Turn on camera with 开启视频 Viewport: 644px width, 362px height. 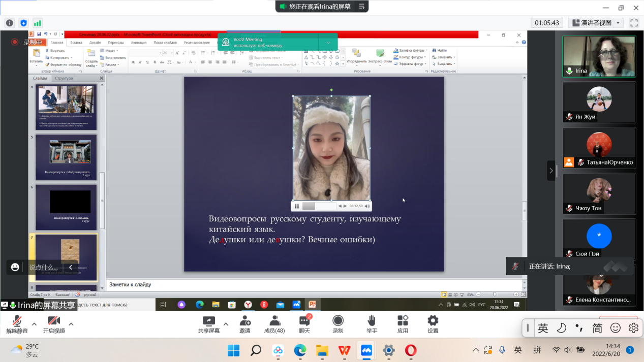[54, 323]
